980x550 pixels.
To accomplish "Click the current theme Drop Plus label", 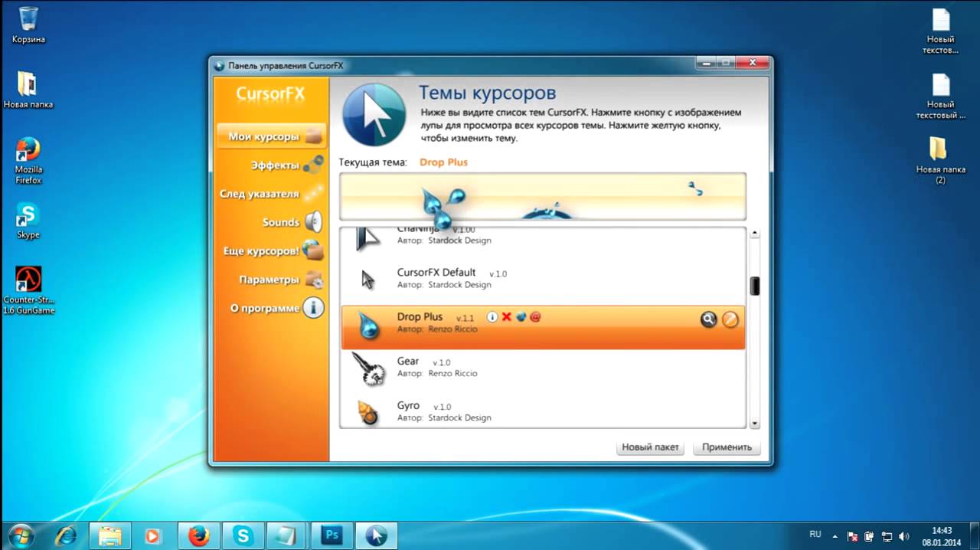I will tap(443, 162).
